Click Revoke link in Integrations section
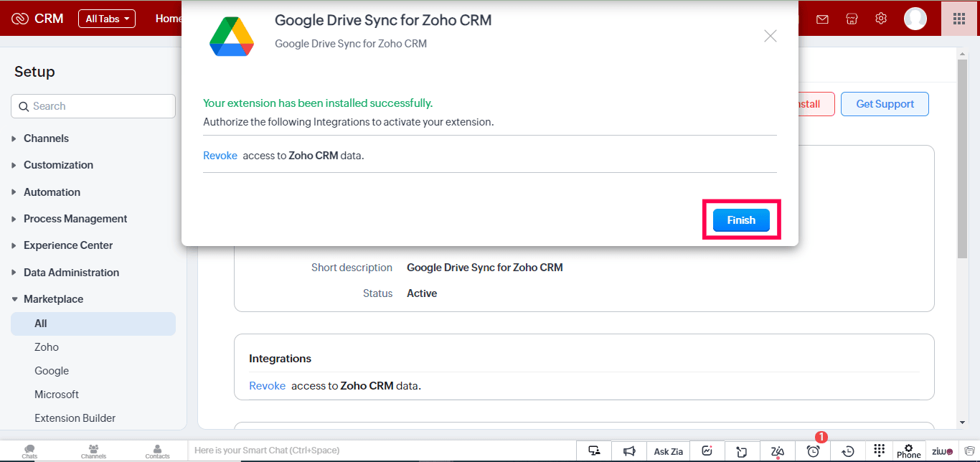Image resolution: width=980 pixels, height=462 pixels. (x=268, y=386)
